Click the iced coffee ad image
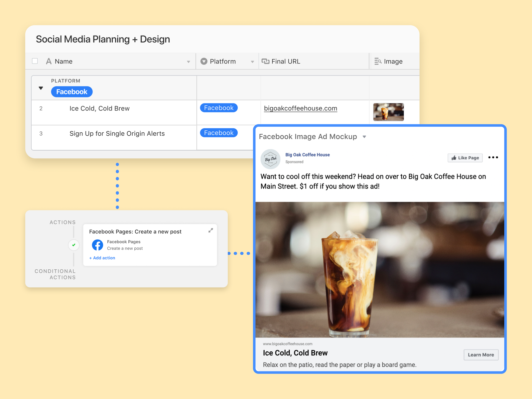Image resolution: width=532 pixels, height=399 pixels. coord(380,270)
